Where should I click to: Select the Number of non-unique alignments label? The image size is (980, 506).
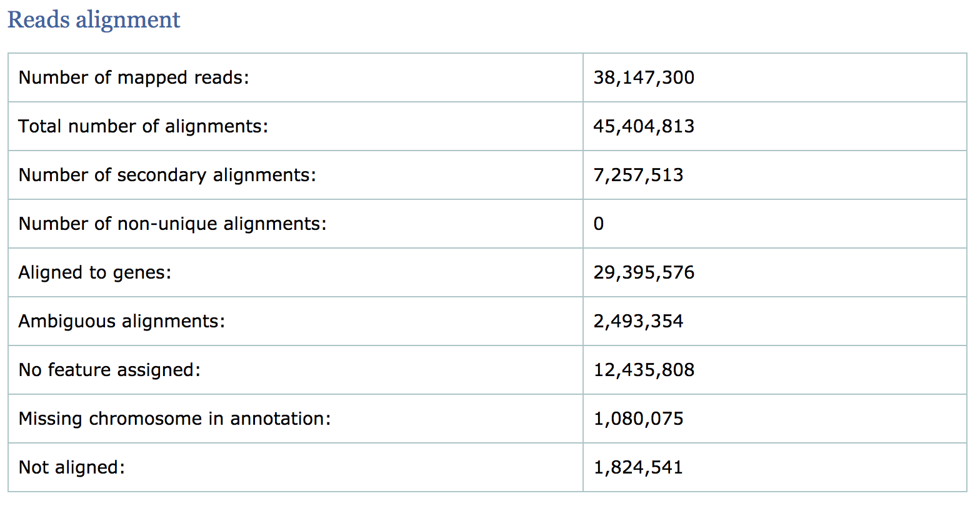point(172,224)
